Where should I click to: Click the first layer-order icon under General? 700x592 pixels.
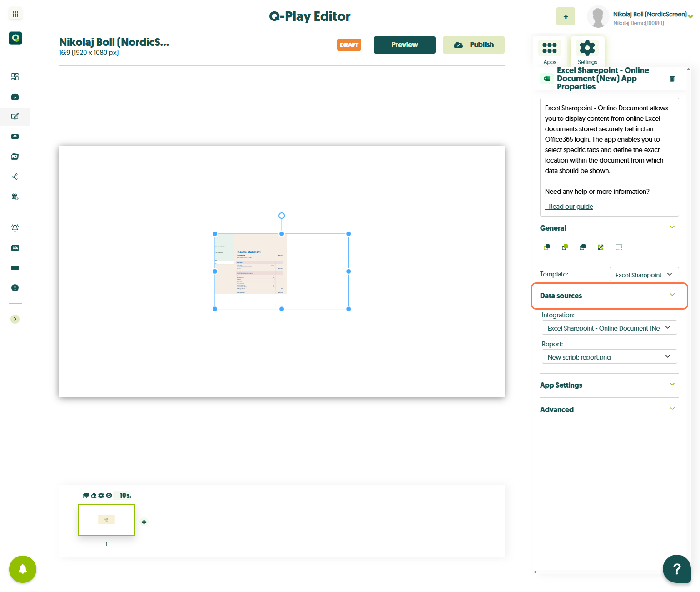pyautogui.click(x=547, y=247)
